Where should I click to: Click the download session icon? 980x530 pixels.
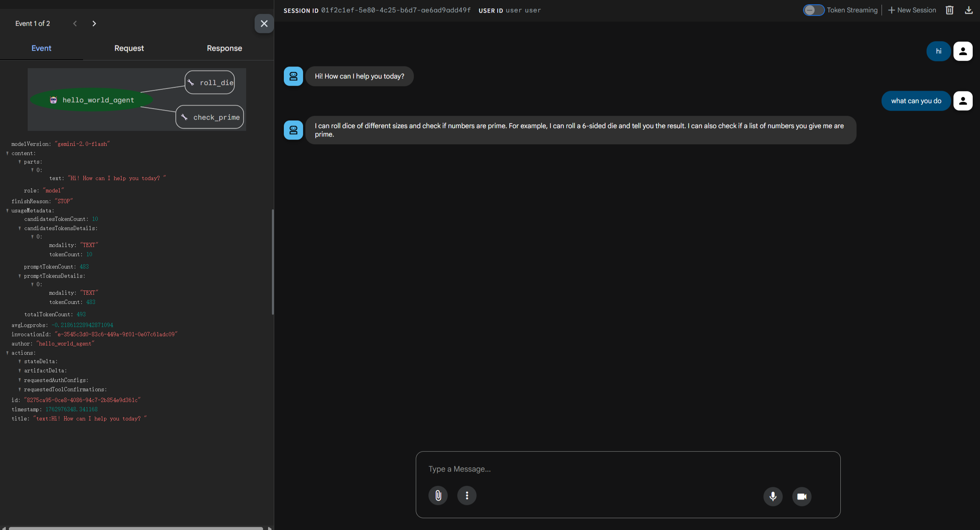coord(968,10)
